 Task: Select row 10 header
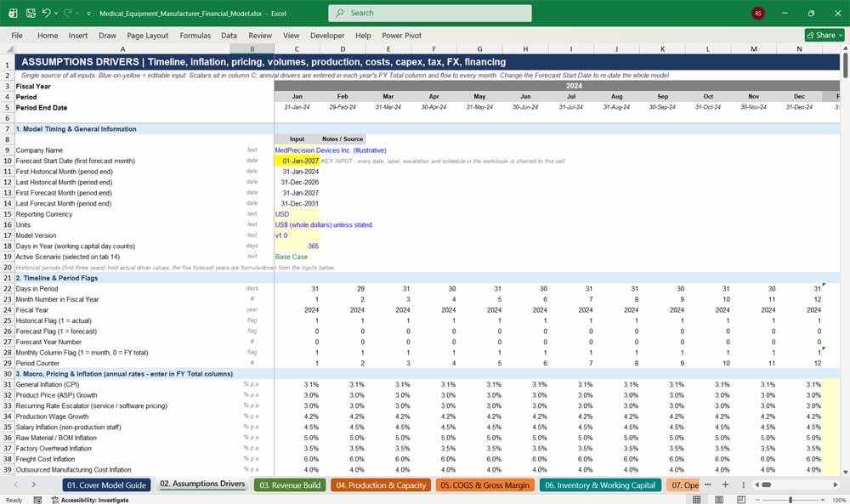pos(7,161)
